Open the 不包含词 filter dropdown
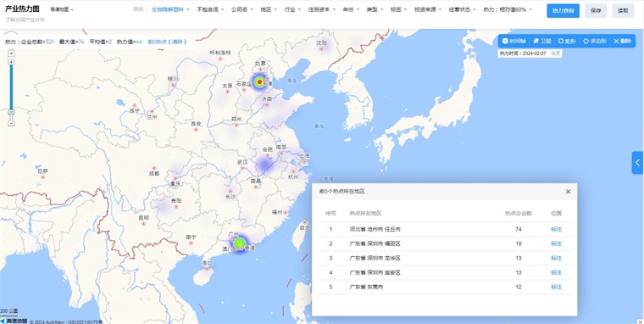Image resolution: width=644 pixels, height=324 pixels. tap(210, 9)
